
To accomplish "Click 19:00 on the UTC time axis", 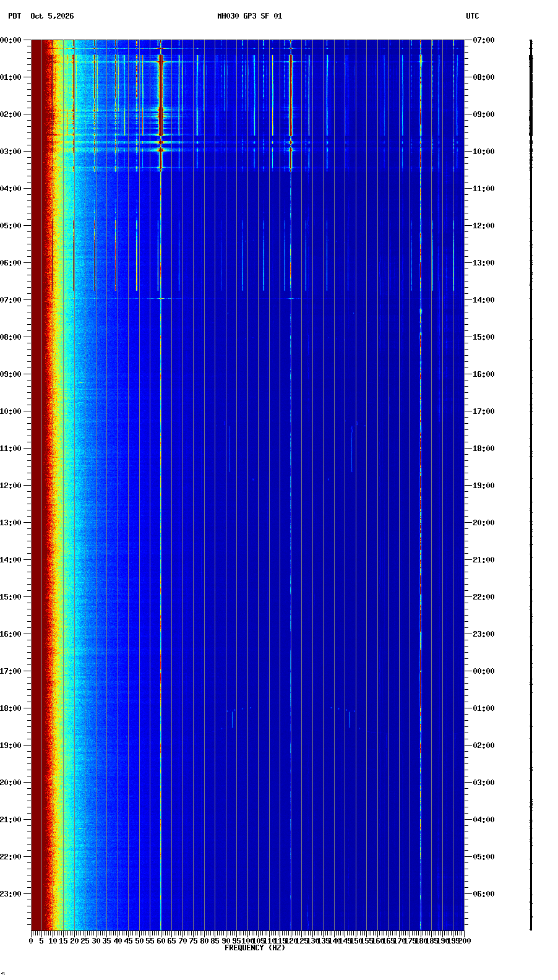I will (x=484, y=486).
